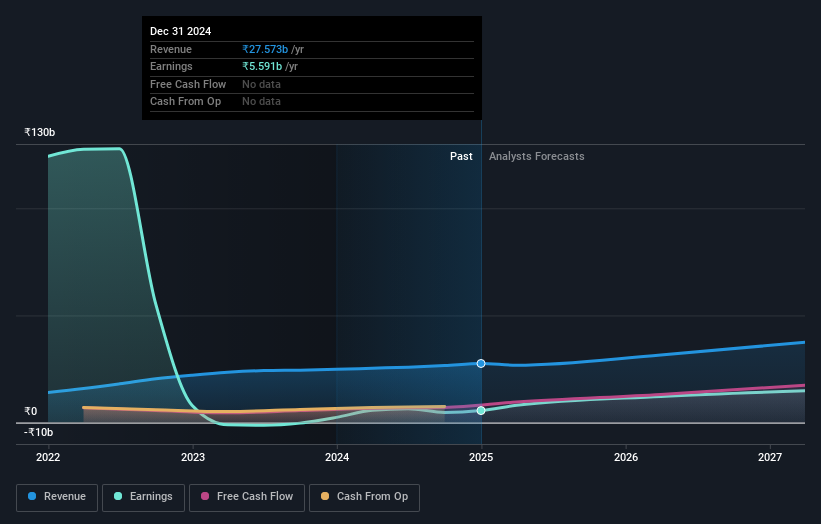
Task: Toggle the Revenue legend button
Action: [57, 497]
